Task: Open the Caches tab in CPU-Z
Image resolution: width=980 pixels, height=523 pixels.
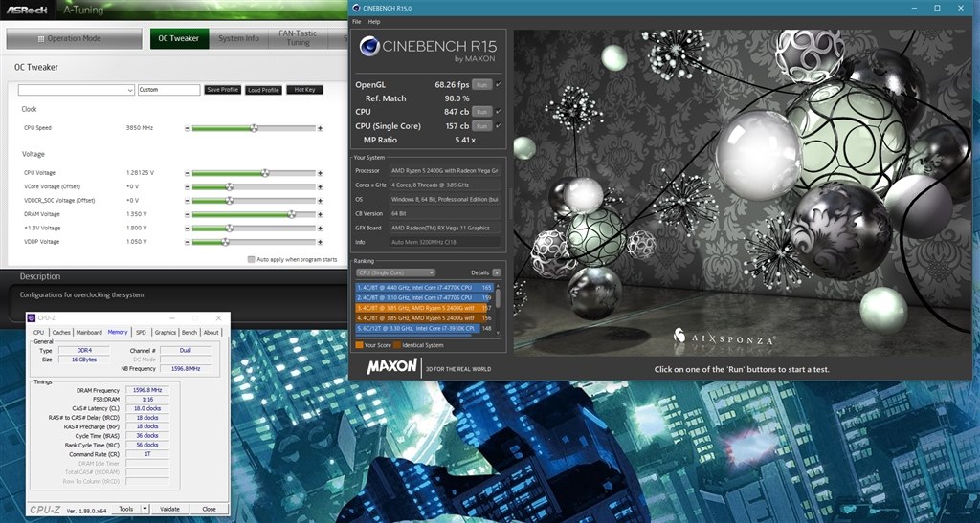Action: tap(61, 333)
